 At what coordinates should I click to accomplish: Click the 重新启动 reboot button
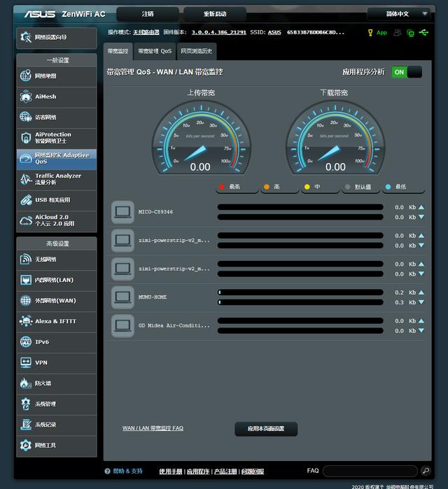coord(215,14)
